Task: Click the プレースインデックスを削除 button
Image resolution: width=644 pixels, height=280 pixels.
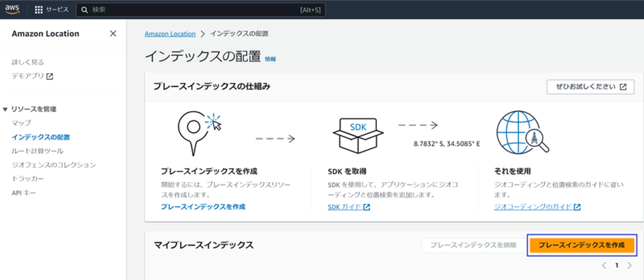Action: click(x=473, y=245)
